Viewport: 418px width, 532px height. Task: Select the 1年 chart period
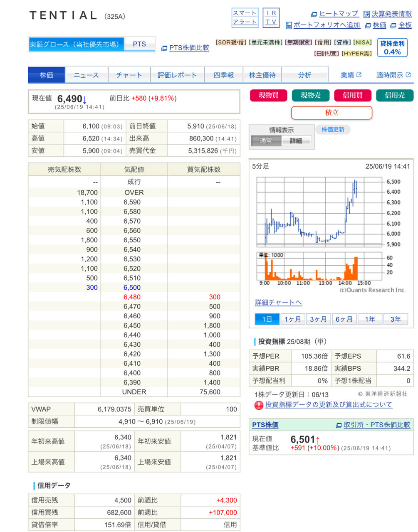370,319
